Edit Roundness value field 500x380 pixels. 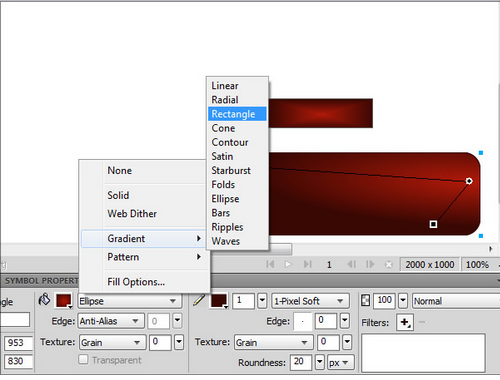301,362
